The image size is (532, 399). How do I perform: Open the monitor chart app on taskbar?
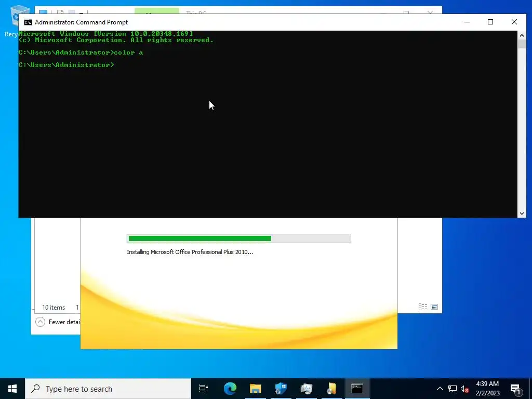coord(306,389)
